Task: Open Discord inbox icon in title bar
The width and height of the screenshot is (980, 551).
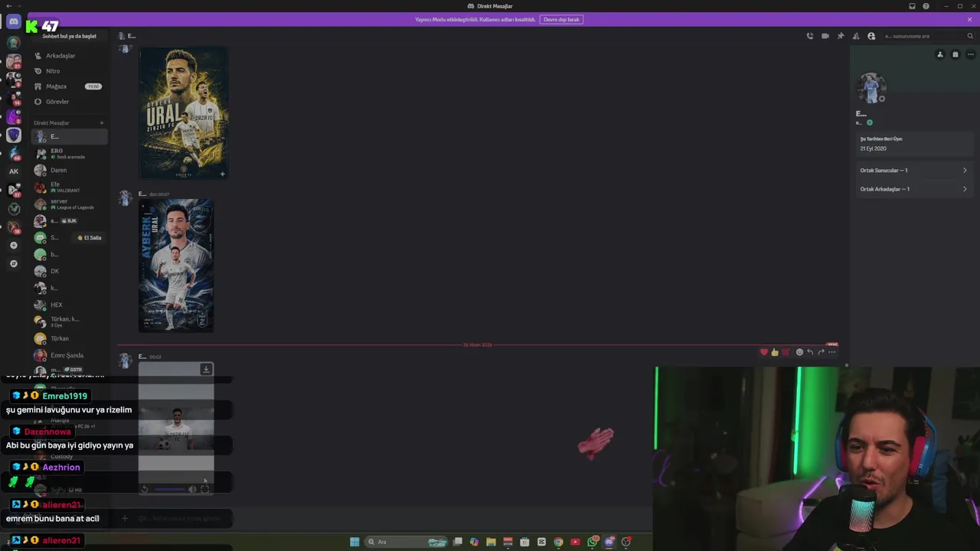Action: tap(912, 6)
